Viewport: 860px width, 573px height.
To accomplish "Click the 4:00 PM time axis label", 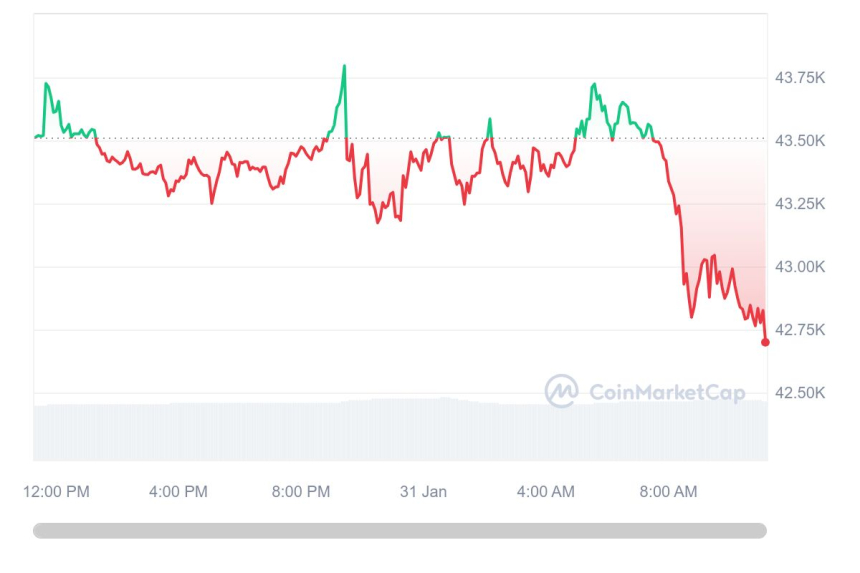I will click(178, 492).
